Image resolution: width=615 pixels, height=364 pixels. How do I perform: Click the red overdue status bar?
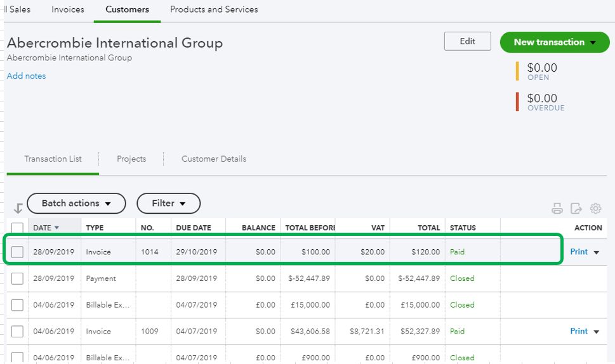[517, 102]
